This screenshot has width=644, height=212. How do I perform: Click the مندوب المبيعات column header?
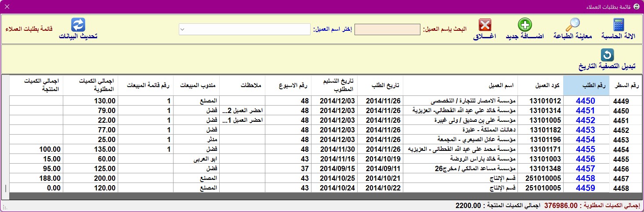pyautogui.click(x=196, y=85)
